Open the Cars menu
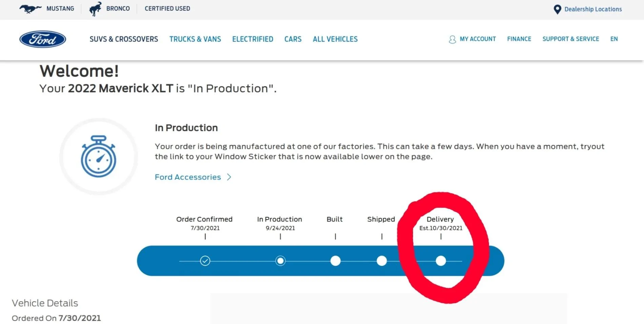Image resolution: width=644 pixels, height=324 pixels. point(293,39)
